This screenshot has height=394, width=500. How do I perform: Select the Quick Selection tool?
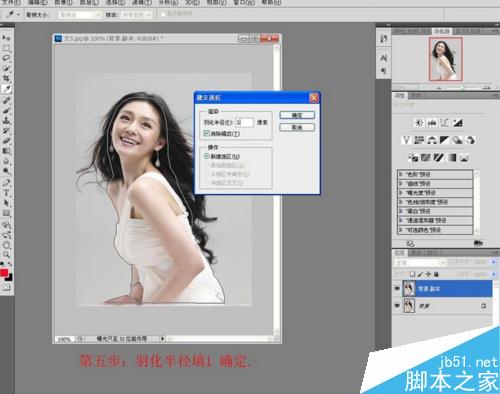tap(6, 68)
